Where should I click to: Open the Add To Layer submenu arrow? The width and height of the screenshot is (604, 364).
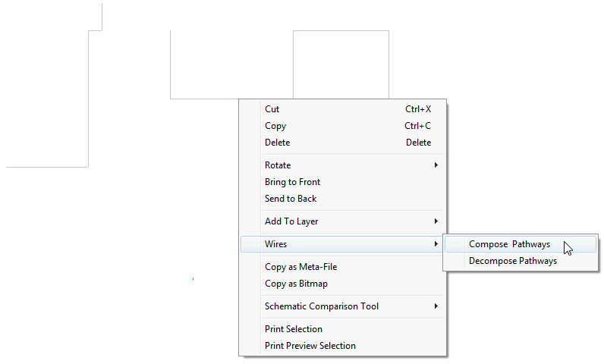coord(436,221)
